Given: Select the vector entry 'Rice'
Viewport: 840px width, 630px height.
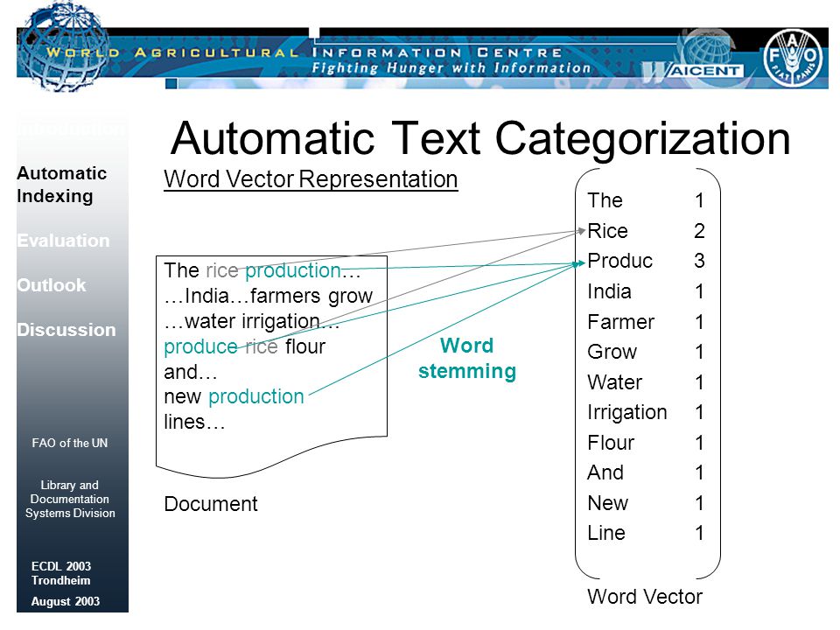Looking at the screenshot, I should (607, 231).
